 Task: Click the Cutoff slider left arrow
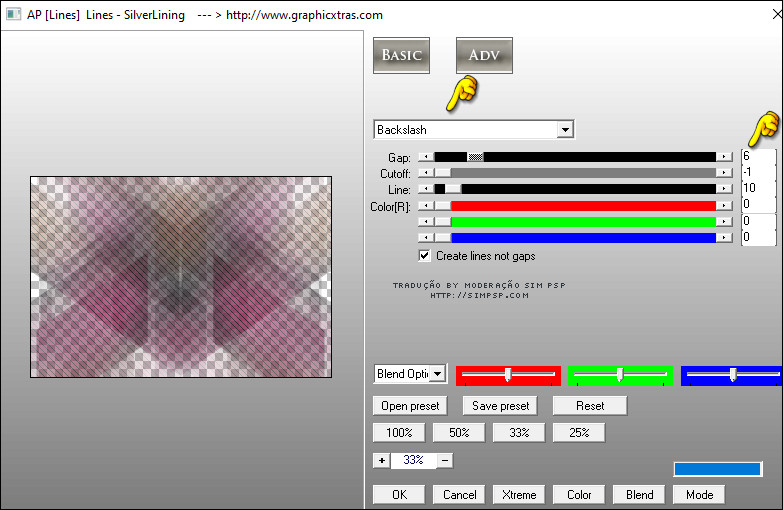pyautogui.click(x=425, y=173)
